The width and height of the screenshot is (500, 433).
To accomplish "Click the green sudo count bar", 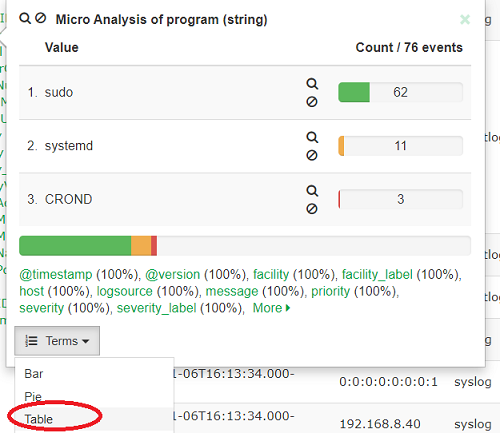I will [x=354, y=92].
